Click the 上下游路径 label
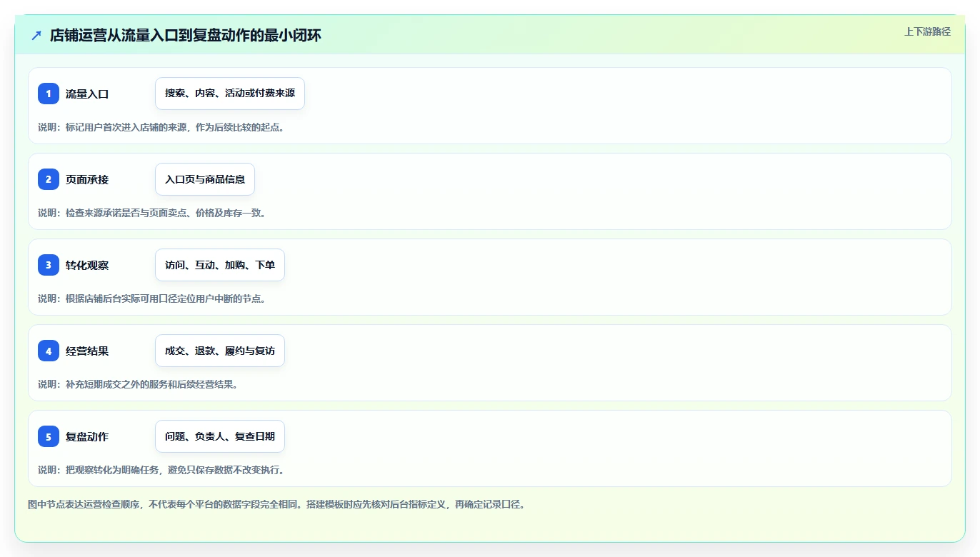The image size is (980, 557). point(927,31)
